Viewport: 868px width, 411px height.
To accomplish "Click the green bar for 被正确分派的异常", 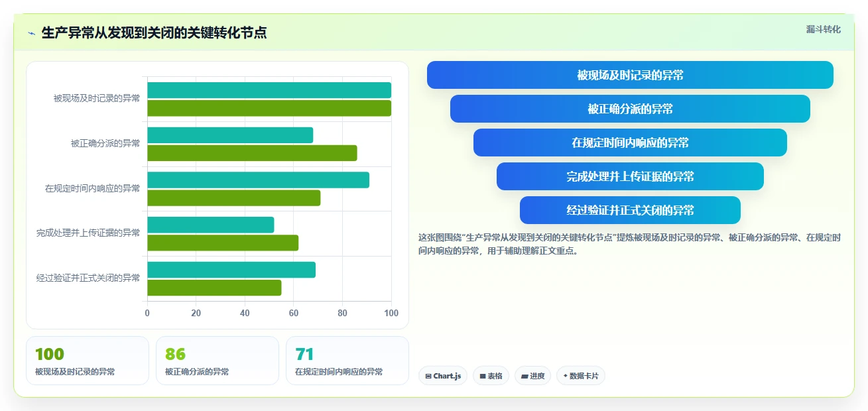I will 252,153.
